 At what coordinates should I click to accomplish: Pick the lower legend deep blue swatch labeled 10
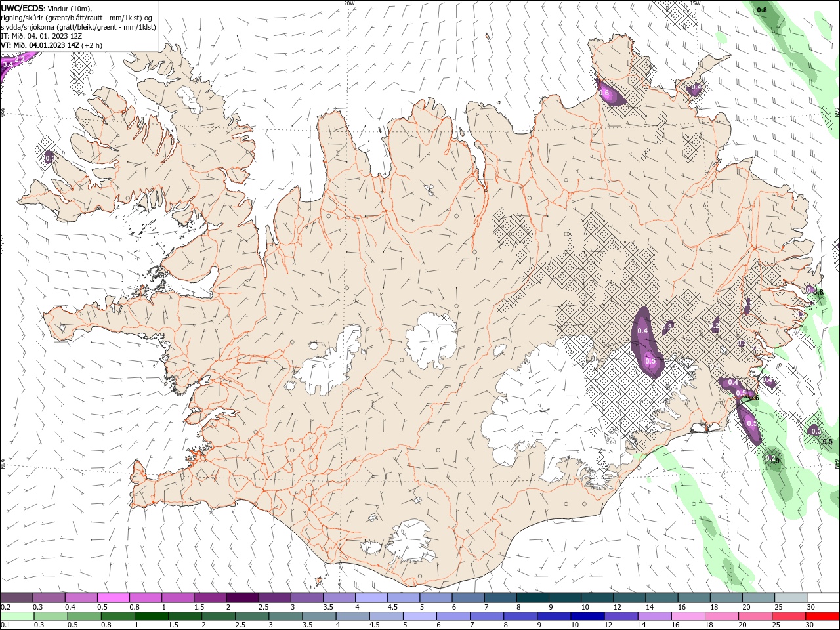coord(587,616)
